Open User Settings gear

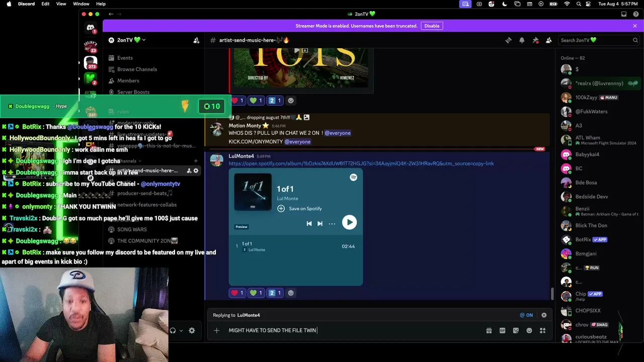pos(192,330)
